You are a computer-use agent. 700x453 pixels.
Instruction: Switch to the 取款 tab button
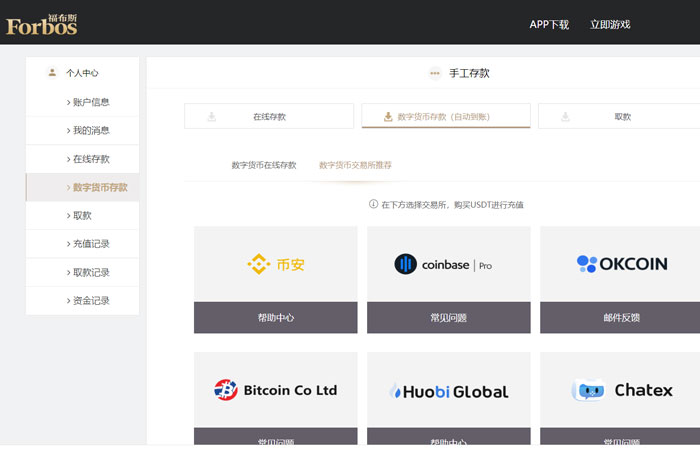(x=619, y=116)
